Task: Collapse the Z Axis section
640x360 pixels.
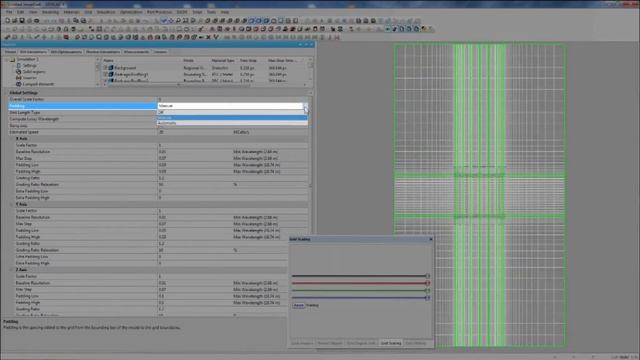Action: click(12, 270)
